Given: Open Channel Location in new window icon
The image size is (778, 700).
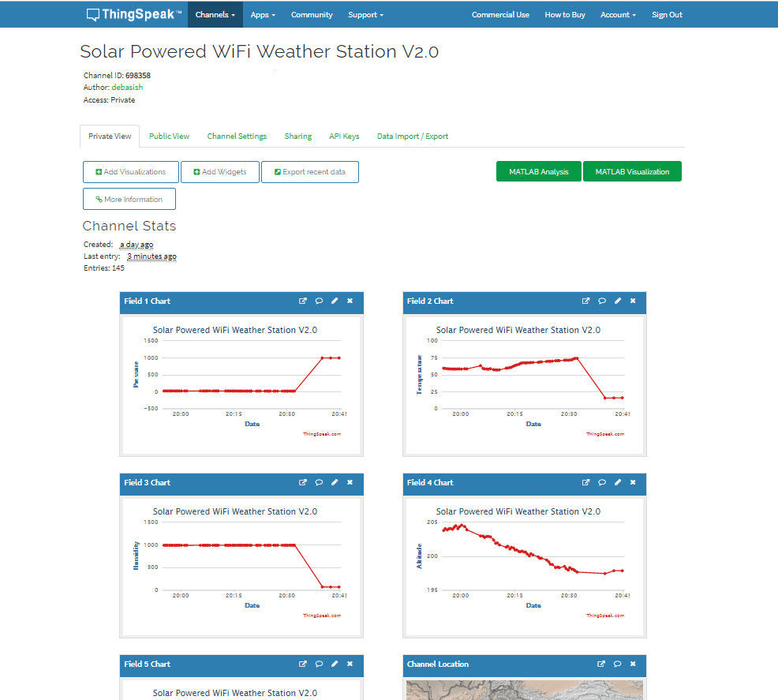Looking at the screenshot, I should (601, 664).
